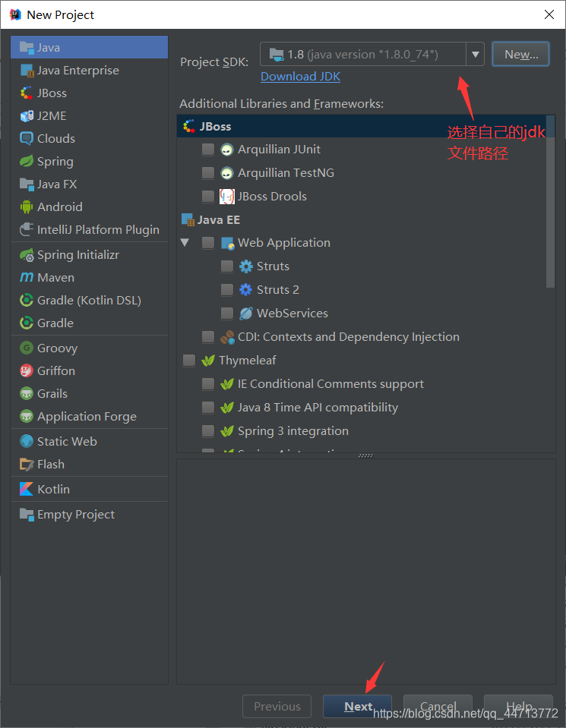The width and height of the screenshot is (566, 728).
Task: Click the Help button
Action: point(518,706)
